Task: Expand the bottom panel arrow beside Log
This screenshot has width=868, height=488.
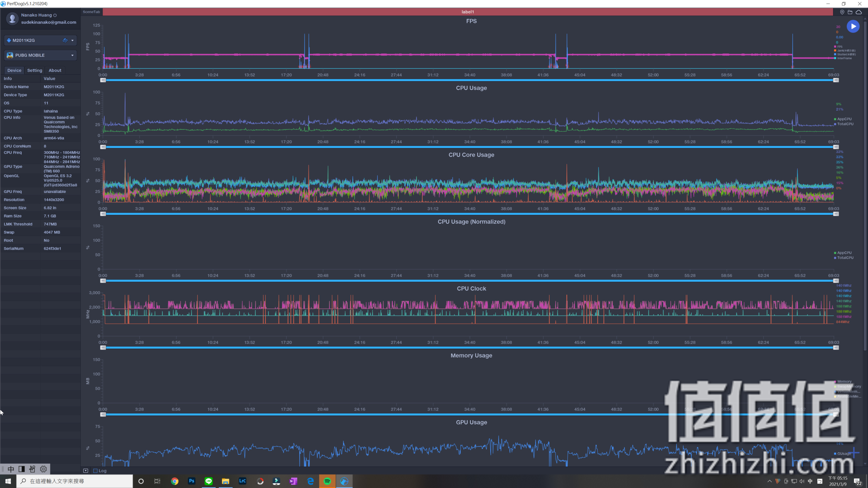Action: tap(85, 471)
